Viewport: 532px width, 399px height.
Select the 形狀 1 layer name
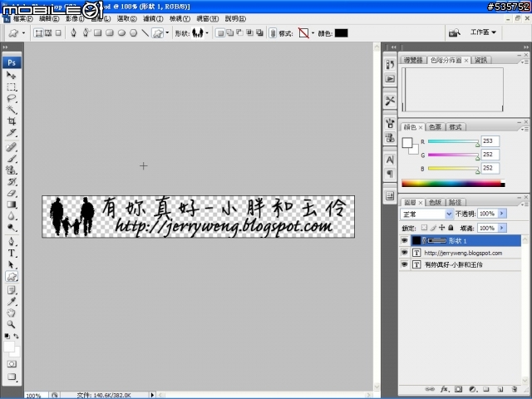point(457,240)
